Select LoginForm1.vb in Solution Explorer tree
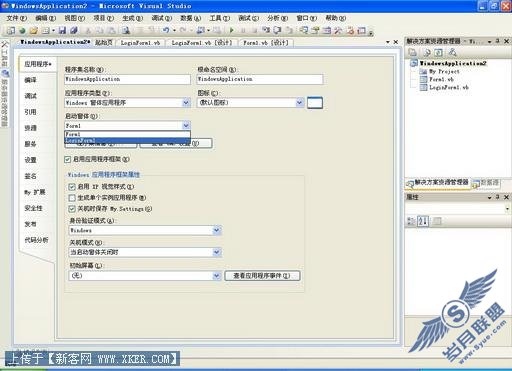 click(x=449, y=87)
